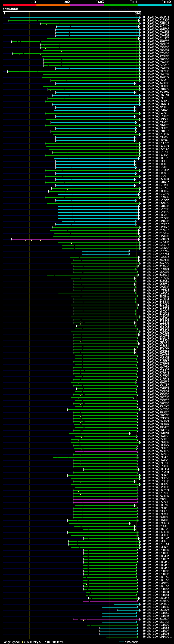Open hit UniRef100_B8G4M5
Viewport: 174px width, 644px height.
tap(156, 260)
